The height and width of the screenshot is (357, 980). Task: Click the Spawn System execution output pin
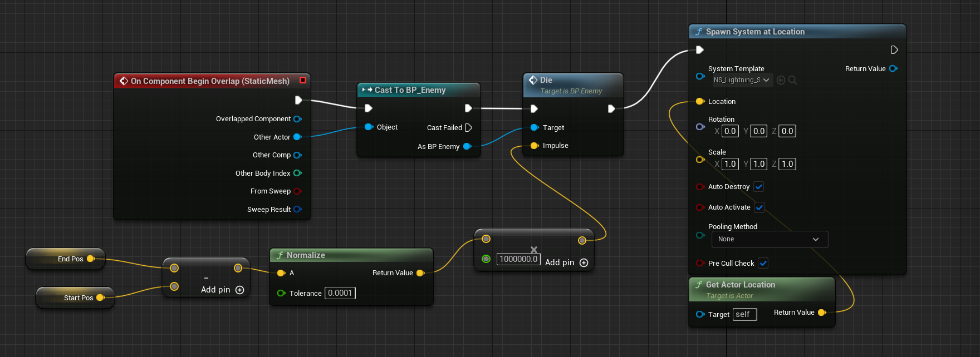894,50
